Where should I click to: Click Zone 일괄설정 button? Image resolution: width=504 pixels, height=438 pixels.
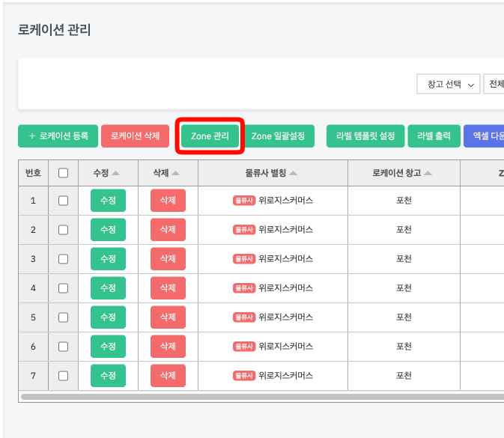click(x=278, y=136)
